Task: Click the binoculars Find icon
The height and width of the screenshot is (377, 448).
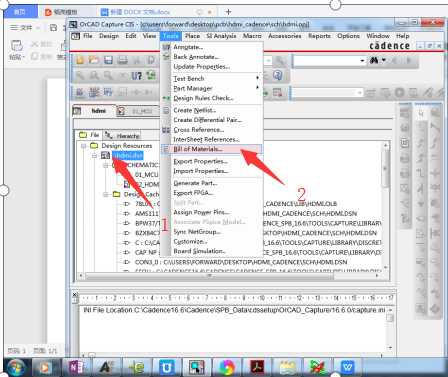Action: pyautogui.click(x=374, y=60)
